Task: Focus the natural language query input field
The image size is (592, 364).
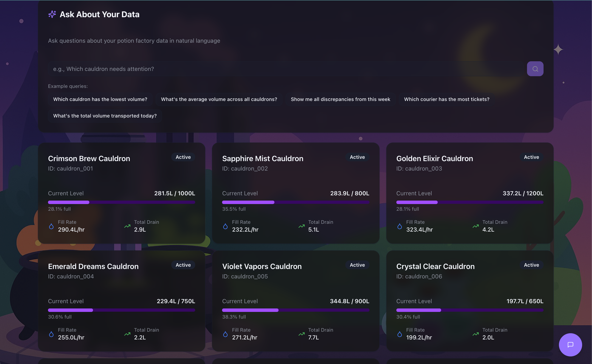Action: [x=287, y=69]
